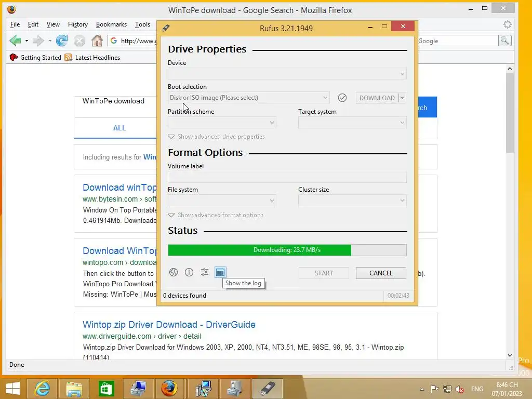Open File Explorer from taskbar
Screen dimensions: 532x399
[x=74, y=389]
